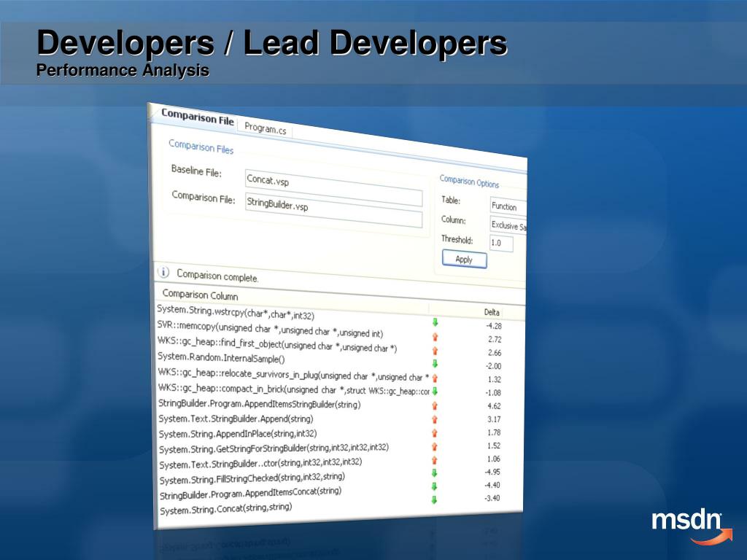The image size is (747, 560).
Task: Click the green down arrow beside System.String.wstrcpy
Action: pos(435,322)
